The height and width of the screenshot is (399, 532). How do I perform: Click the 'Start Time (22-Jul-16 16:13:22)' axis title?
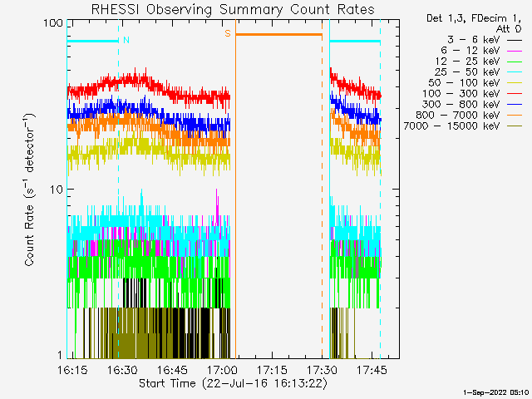point(233,383)
